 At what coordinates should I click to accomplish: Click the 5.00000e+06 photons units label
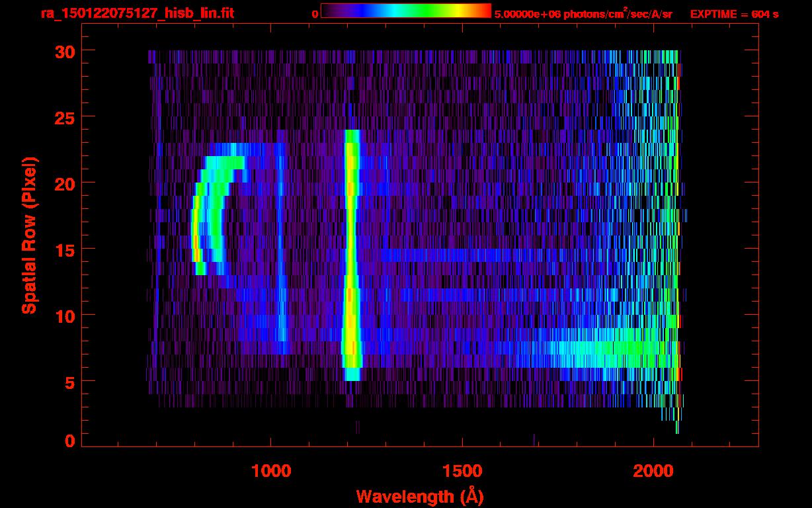[584, 13]
